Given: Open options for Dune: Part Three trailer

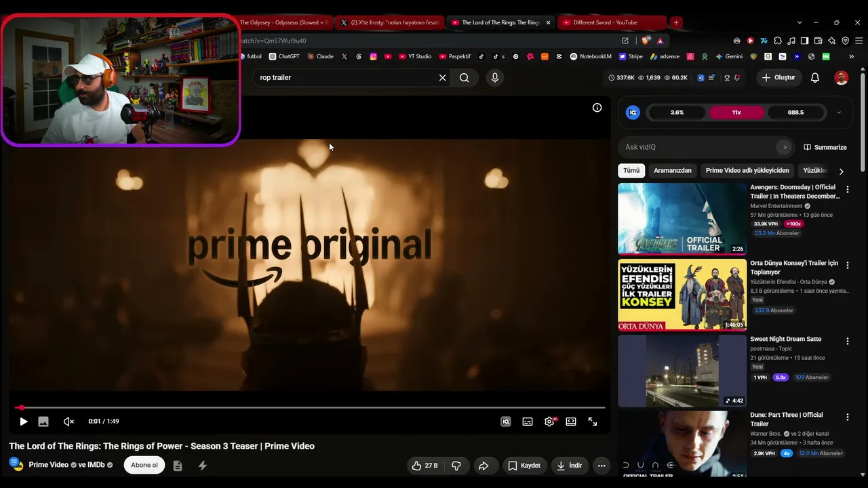Looking at the screenshot, I should [x=847, y=418].
